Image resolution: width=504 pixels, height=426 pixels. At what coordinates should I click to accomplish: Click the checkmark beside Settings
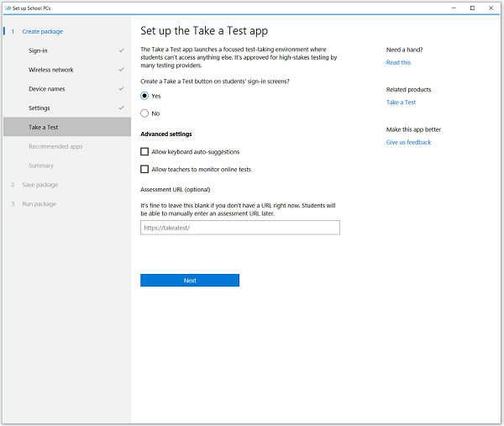122,108
